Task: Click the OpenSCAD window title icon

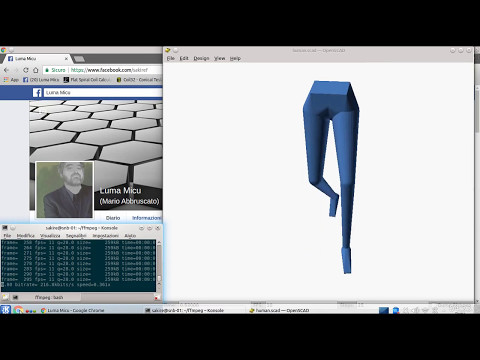Action: point(168,50)
